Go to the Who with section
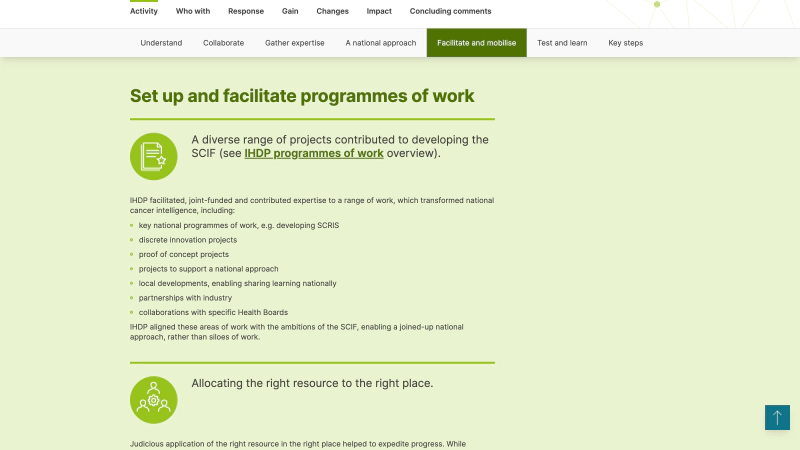The width and height of the screenshot is (800, 450). (x=193, y=12)
